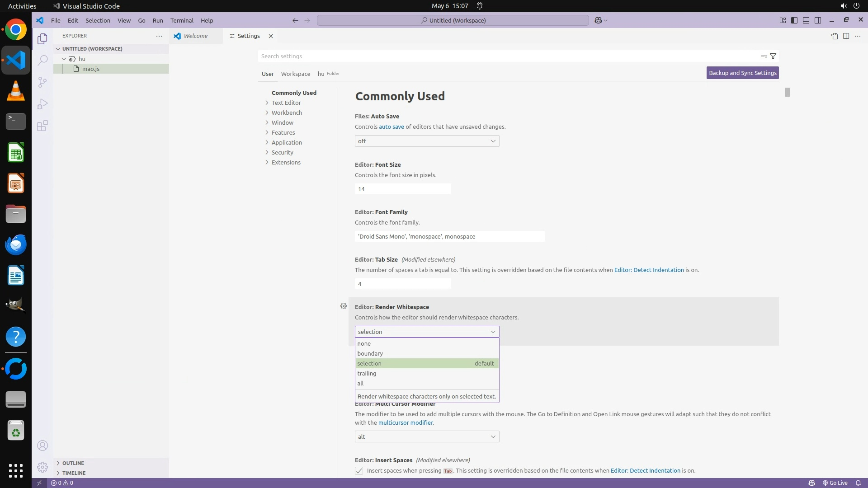Open the Terminal menu
The height and width of the screenshot is (488, 868).
[182, 20]
